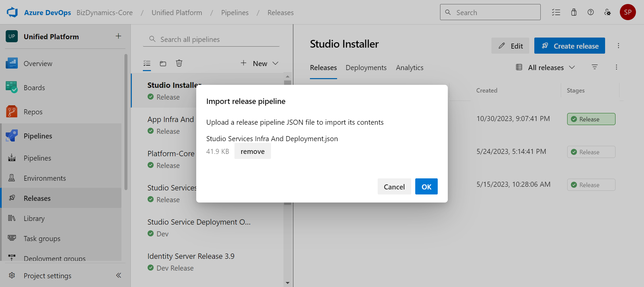
Task: Switch to the Analytics tab
Action: [410, 68]
